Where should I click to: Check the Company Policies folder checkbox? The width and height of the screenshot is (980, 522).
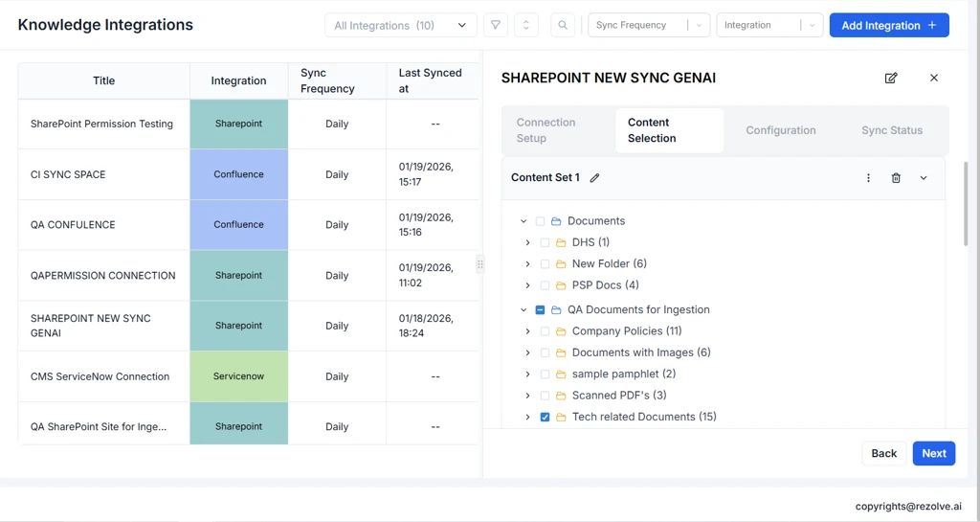545,331
